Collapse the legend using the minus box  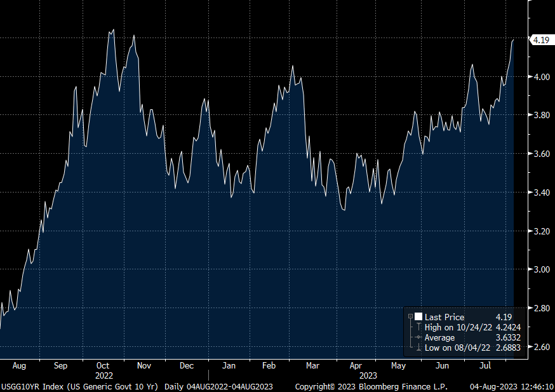point(410,317)
